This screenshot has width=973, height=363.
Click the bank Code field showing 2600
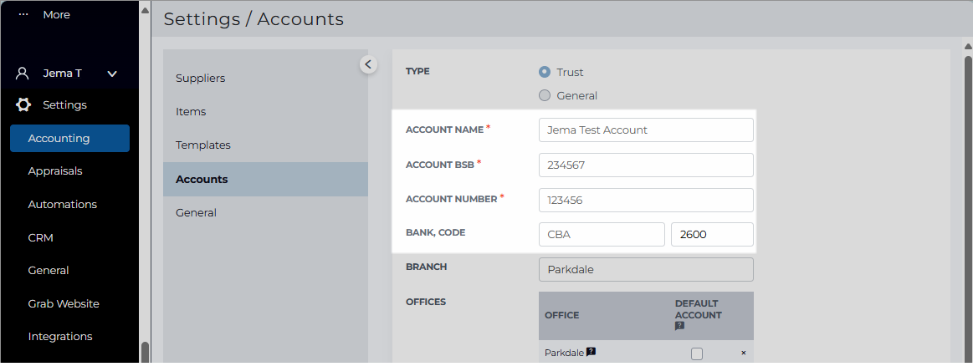[x=712, y=235]
